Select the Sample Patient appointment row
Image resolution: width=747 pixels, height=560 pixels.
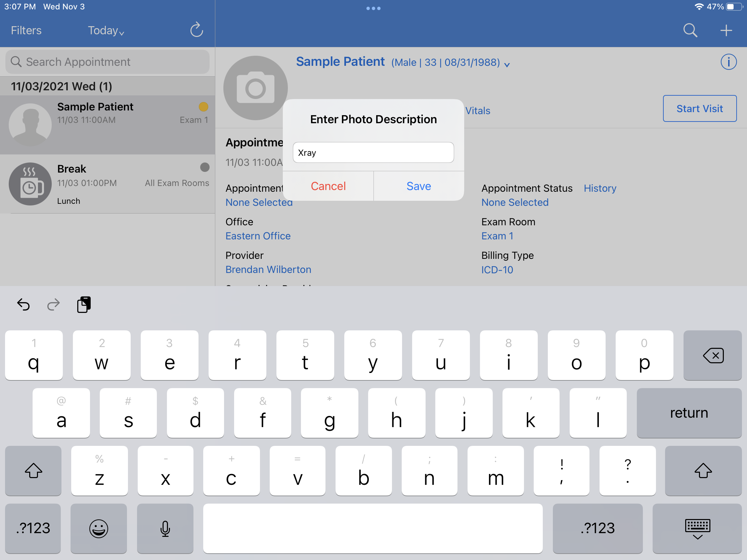(x=107, y=125)
